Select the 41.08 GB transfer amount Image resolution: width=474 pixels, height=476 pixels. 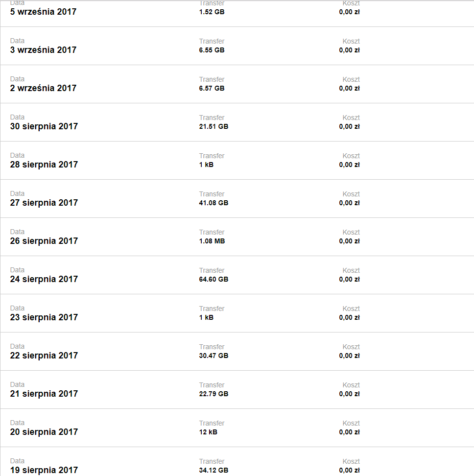(213, 203)
